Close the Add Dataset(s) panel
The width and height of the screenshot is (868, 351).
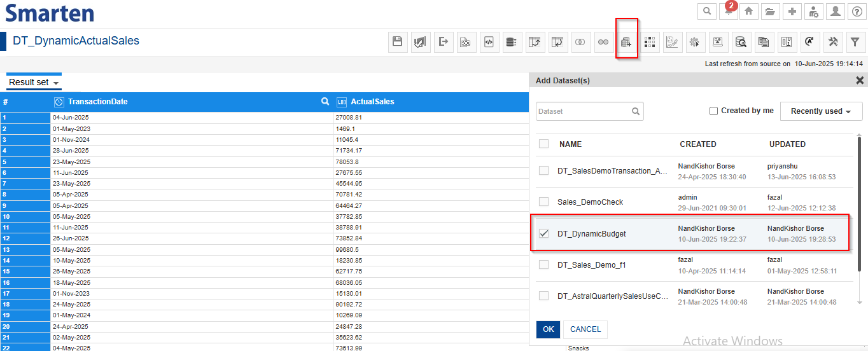coord(860,81)
